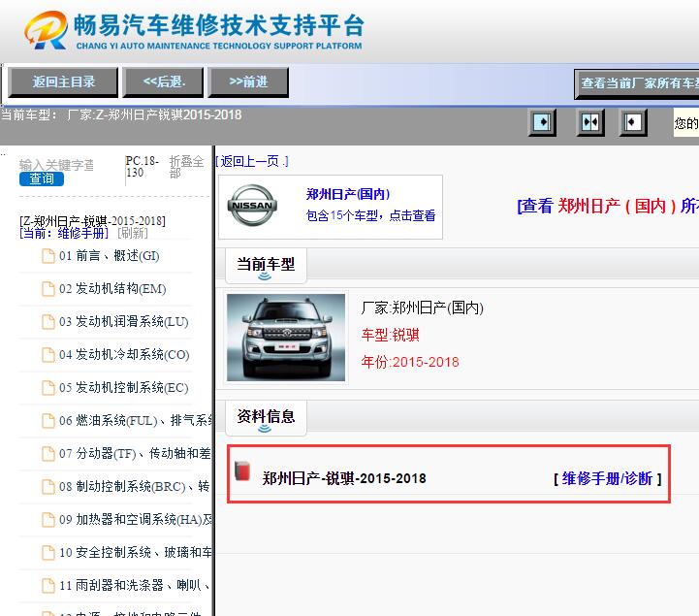
Task: Open 02 发动机结构(EM) chapter
Action: [x=112, y=289]
